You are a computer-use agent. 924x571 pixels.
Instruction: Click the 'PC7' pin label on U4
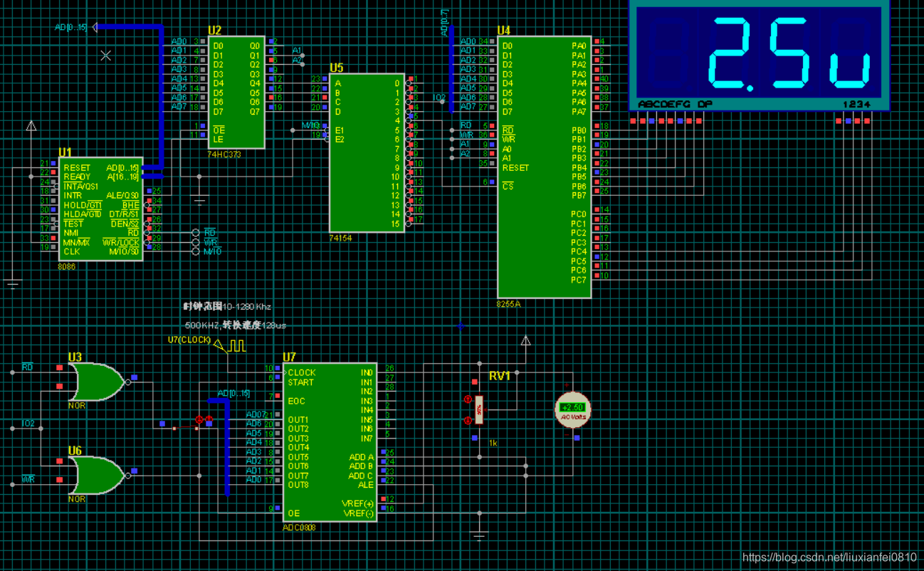[579, 280]
